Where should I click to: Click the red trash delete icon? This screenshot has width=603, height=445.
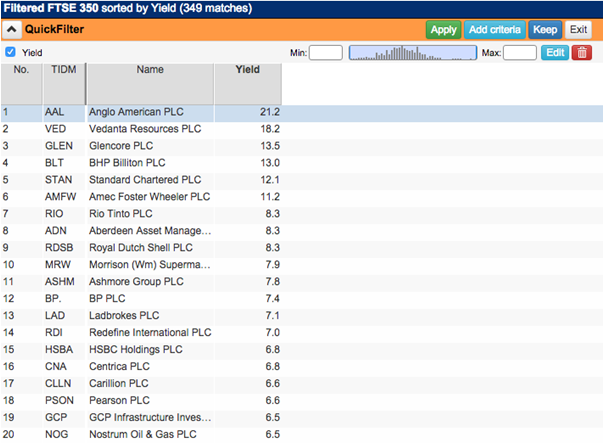click(581, 53)
